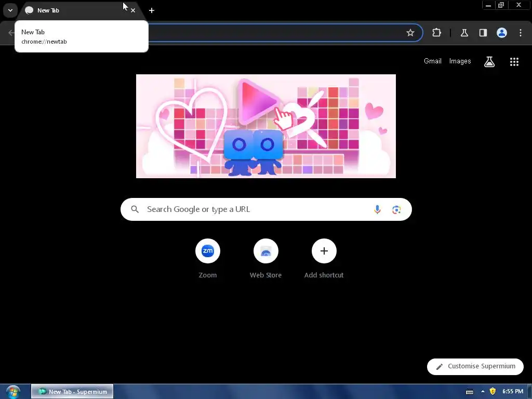Image resolution: width=532 pixels, height=399 pixels.
Task: Open Images link
Action: 460,61
